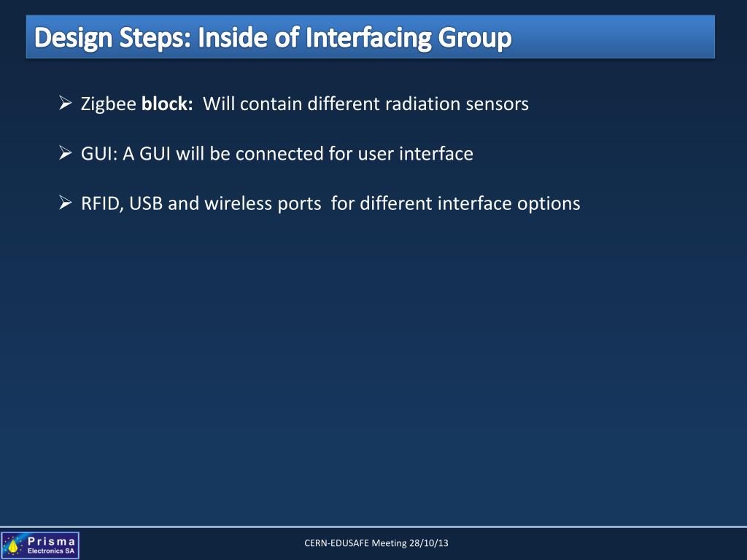The width and height of the screenshot is (747, 560).
Task: Click the bold word 'block:'
Action: [167, 104]
